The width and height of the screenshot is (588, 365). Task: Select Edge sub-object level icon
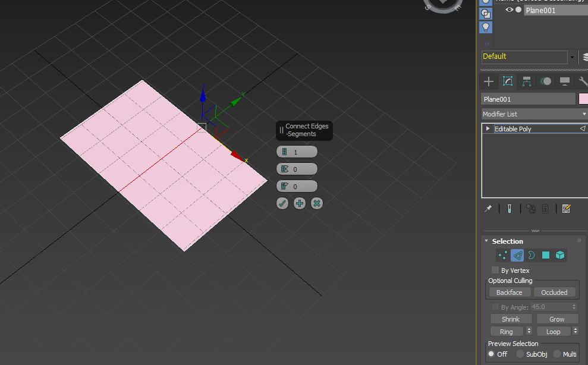point(517,256)
